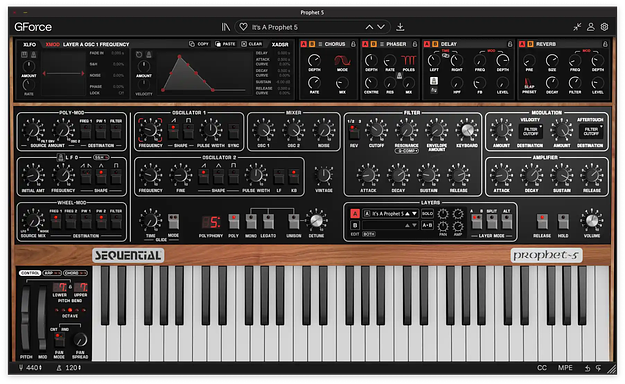625x384 pixels.
Task: Click the tuning fork 440 icon
Action: (21, 368)
